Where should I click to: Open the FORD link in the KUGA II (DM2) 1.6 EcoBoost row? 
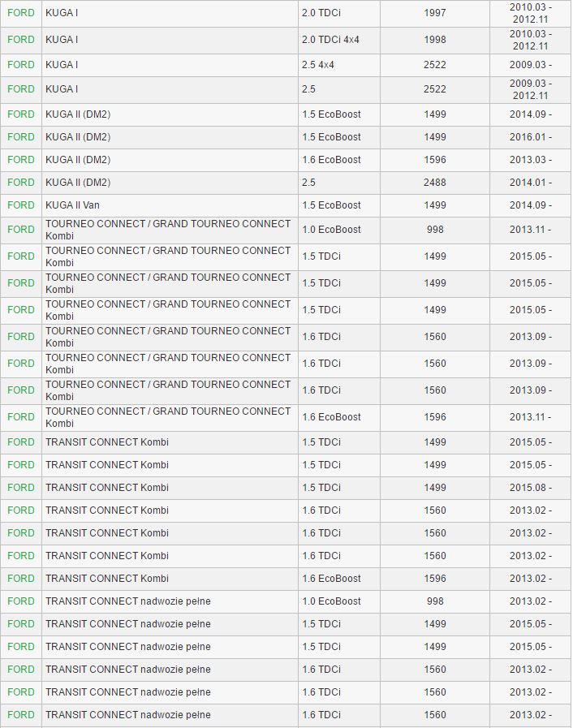pos(21,160)
